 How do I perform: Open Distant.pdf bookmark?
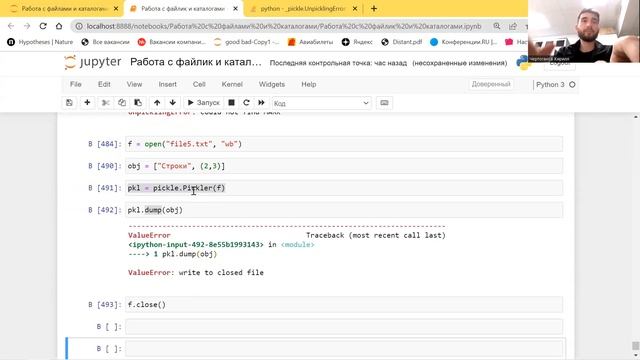point(402,42)
